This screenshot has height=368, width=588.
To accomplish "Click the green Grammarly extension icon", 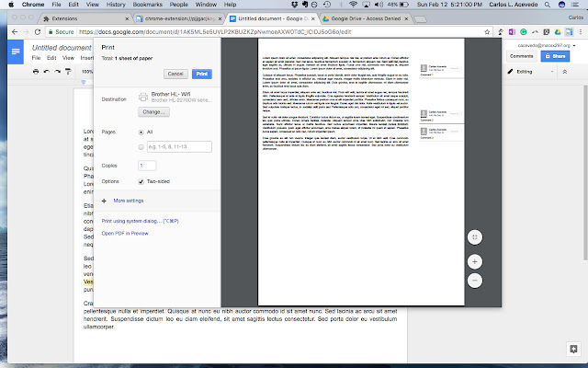I will pyautogui.click(x=524, y=32).
